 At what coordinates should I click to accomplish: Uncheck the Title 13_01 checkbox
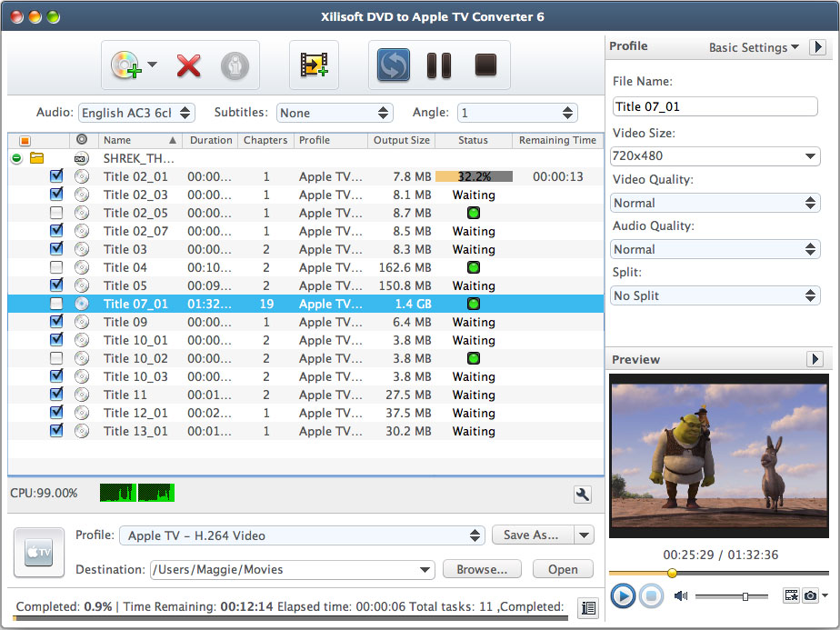(x=56, y=431)
